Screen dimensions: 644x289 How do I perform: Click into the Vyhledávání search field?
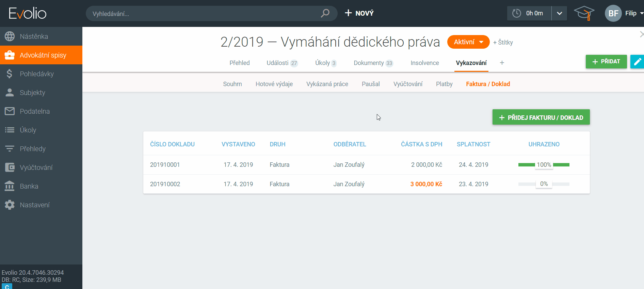click(x=204, y=14)
